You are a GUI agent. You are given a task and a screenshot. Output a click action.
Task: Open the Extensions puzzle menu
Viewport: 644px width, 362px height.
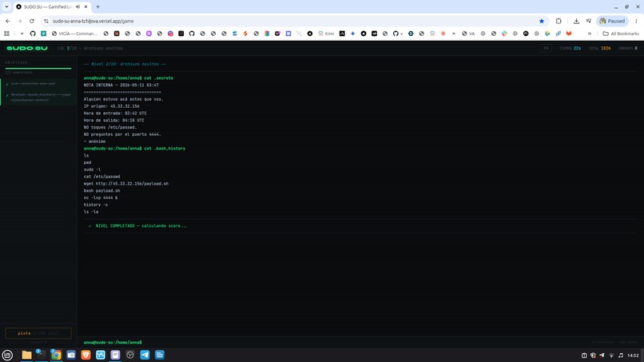(559, 21)
